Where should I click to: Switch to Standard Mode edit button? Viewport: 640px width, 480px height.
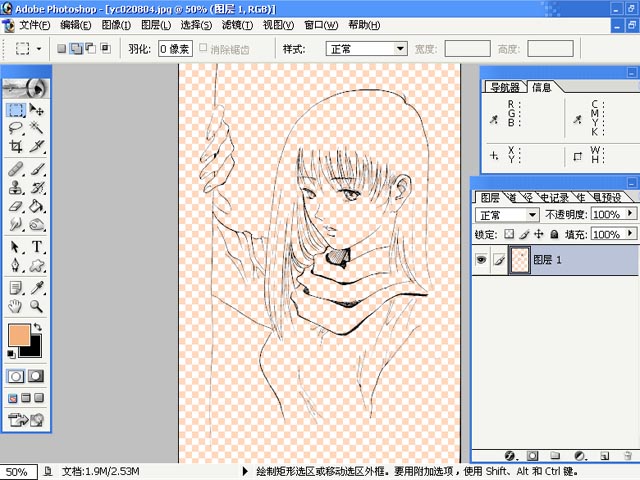click(16, 376)
